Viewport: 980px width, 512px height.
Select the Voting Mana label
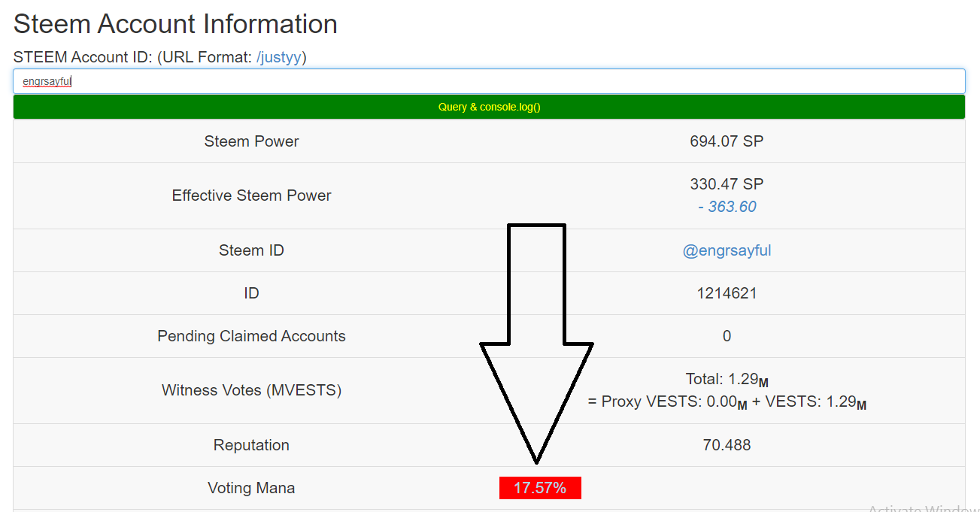click(x=251, y=488)
